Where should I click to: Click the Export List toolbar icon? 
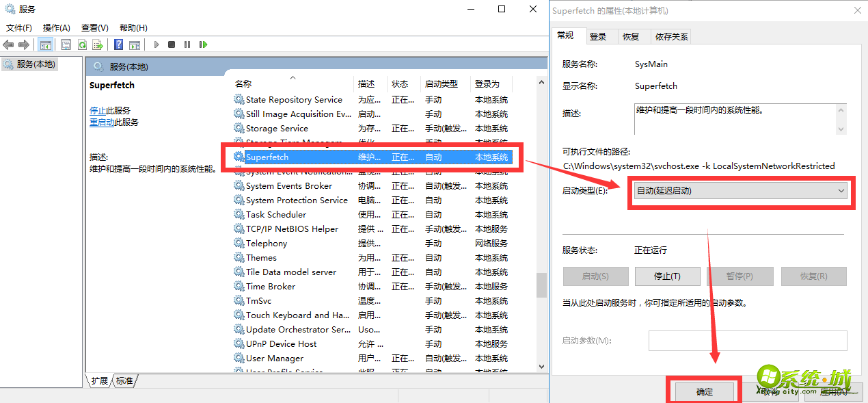point(97,44)
